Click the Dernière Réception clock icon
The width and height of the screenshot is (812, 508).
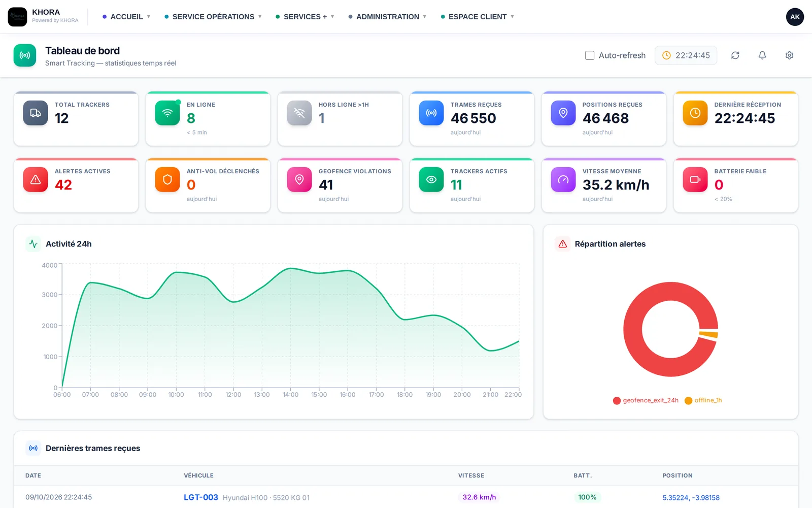click(695, 113)
